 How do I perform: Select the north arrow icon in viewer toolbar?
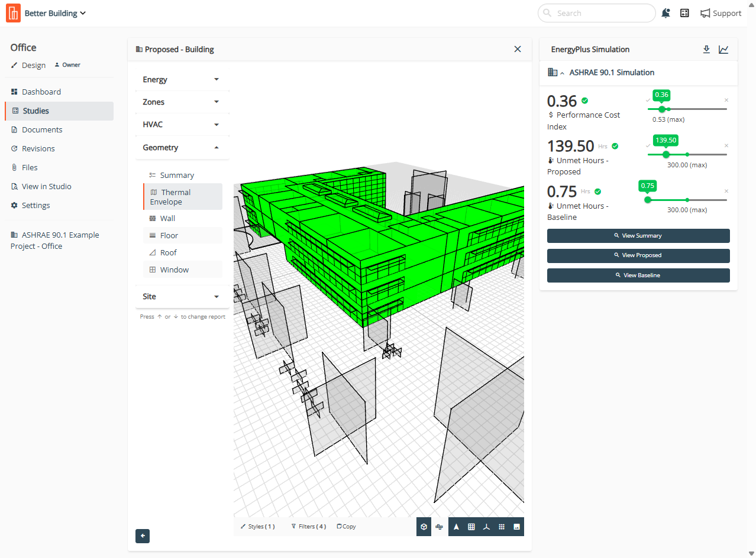(456, 527)
